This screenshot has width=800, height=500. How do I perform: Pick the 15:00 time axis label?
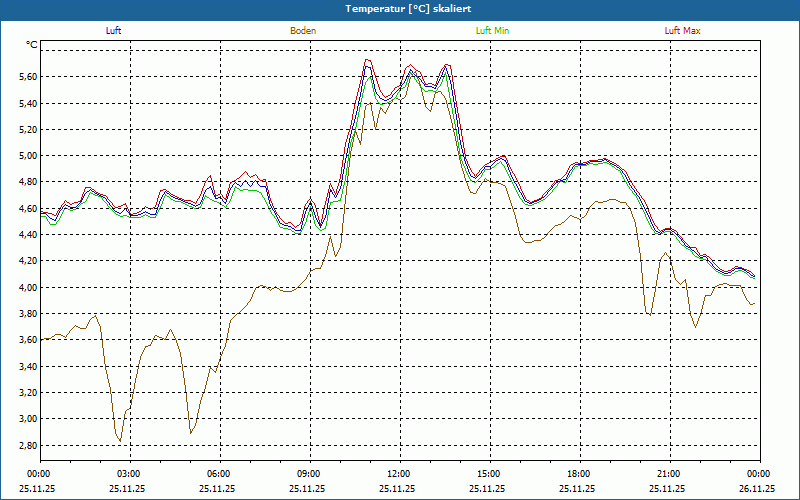tap(488, 474)
